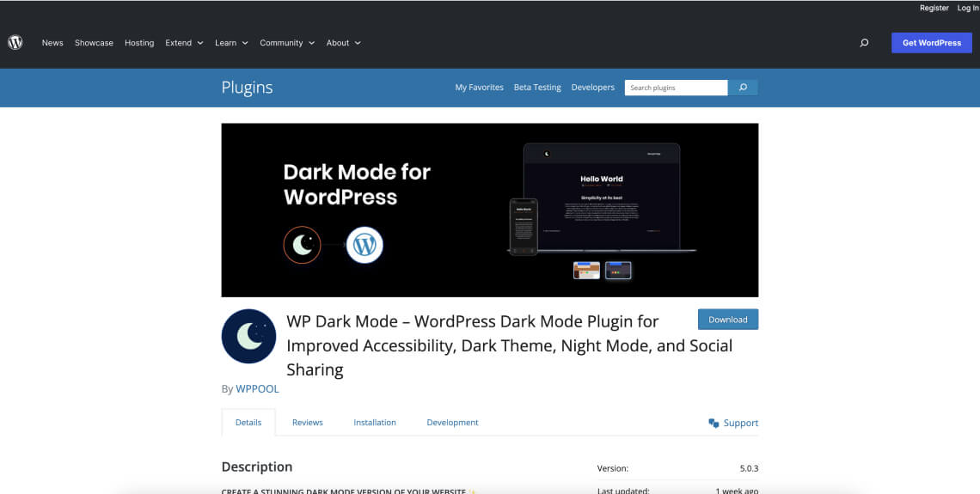The height and width of the screenshot is (494, 980).
Task: Open site search magnifier icon
Action: coord(864,43)
